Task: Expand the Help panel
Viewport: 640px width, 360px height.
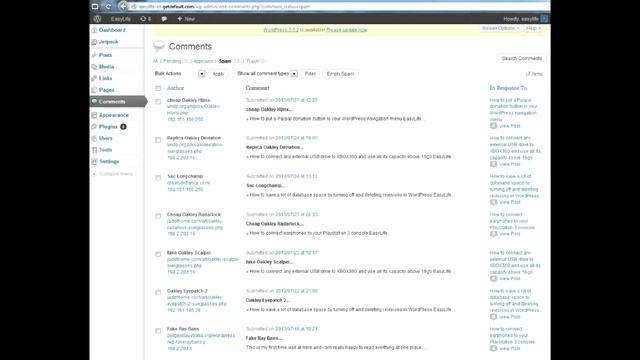Action: tap(533, 28)
